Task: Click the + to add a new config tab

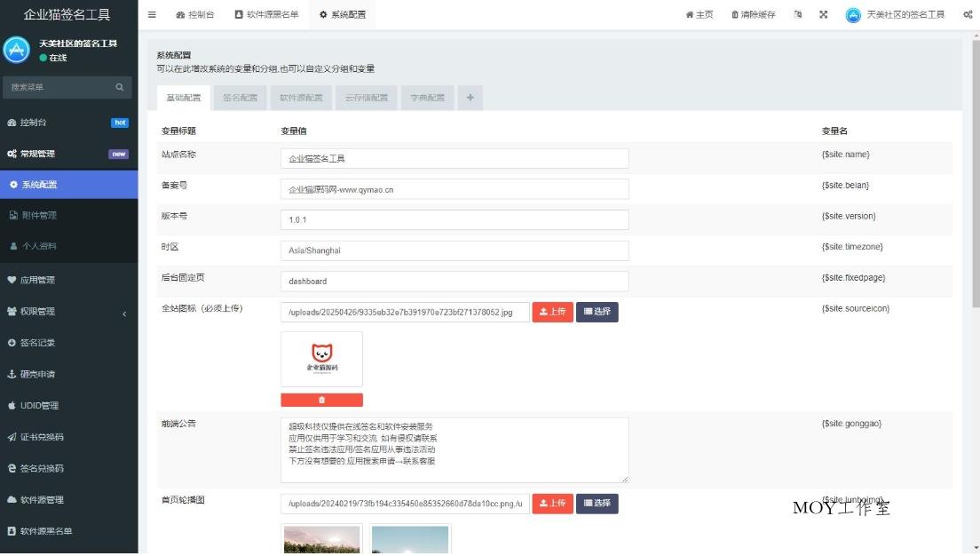Action: (470, 98)
